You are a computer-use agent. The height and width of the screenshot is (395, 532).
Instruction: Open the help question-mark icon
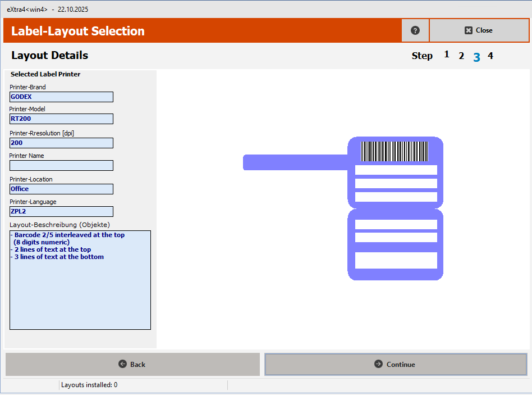click(415, 30)
